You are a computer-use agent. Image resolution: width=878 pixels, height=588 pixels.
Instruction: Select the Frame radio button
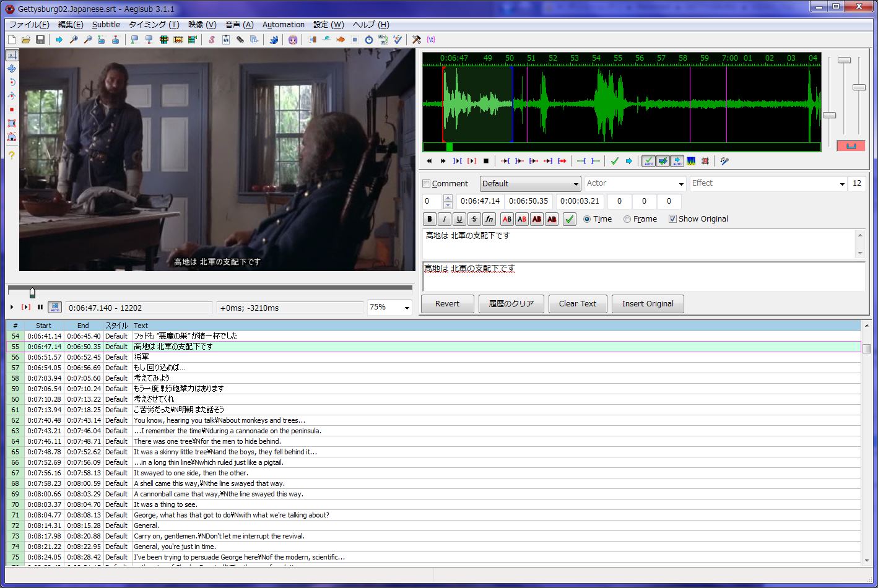627,219
